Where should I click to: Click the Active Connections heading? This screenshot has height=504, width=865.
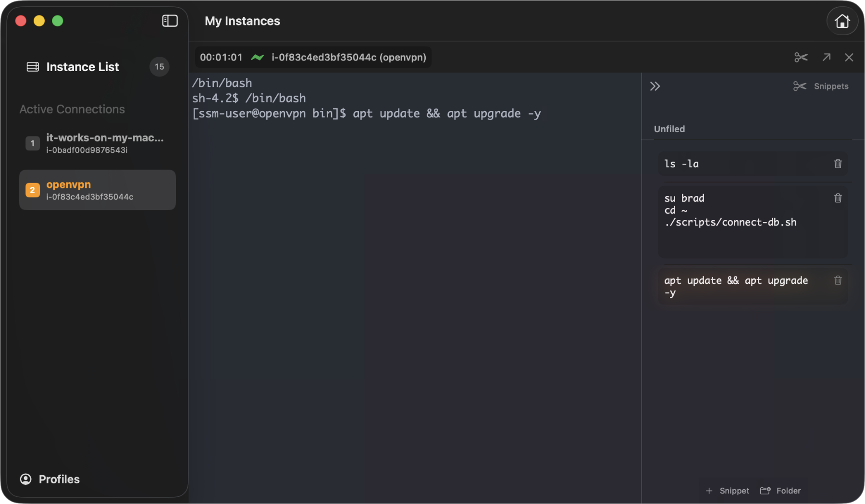point(72,109)
